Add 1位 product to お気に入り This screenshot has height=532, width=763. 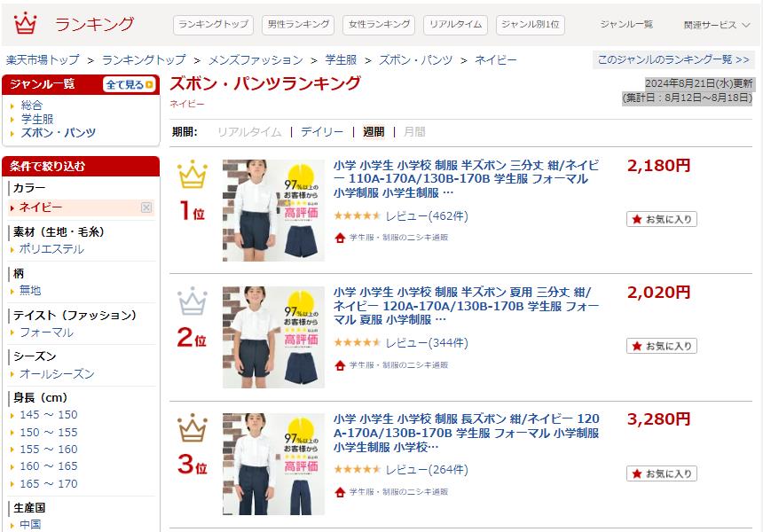(x=662, y=219)
